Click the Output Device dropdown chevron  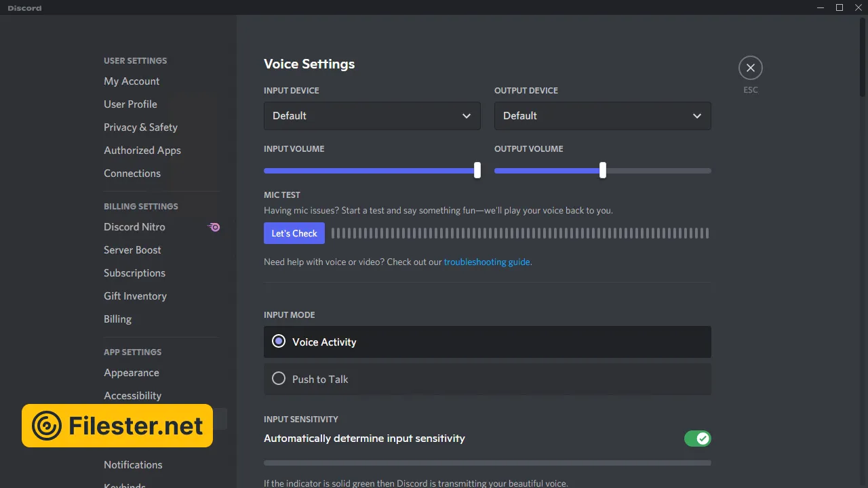tap(697, 116)
